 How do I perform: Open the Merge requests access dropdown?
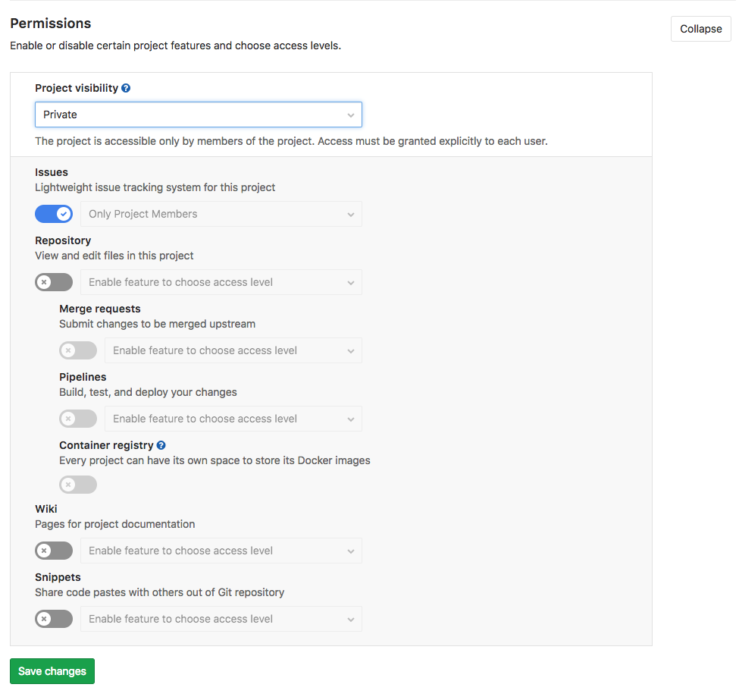(233, 350)
